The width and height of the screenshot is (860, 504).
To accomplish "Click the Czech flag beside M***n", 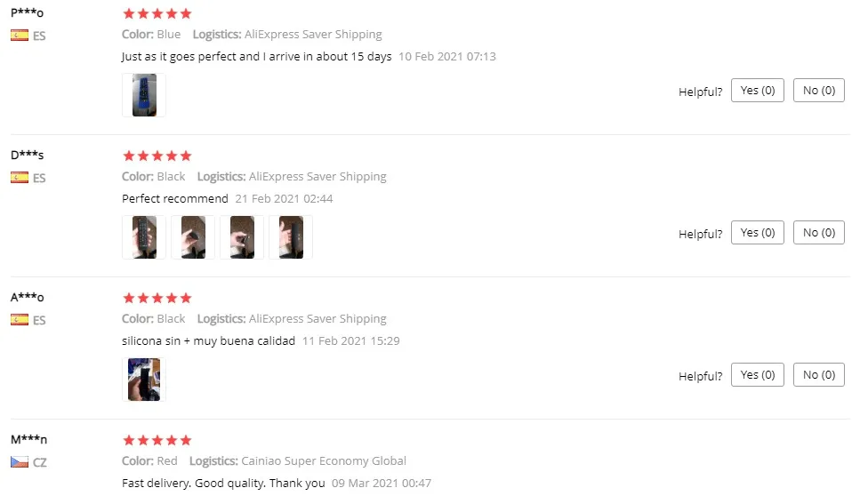I will [x=20, y=462].
